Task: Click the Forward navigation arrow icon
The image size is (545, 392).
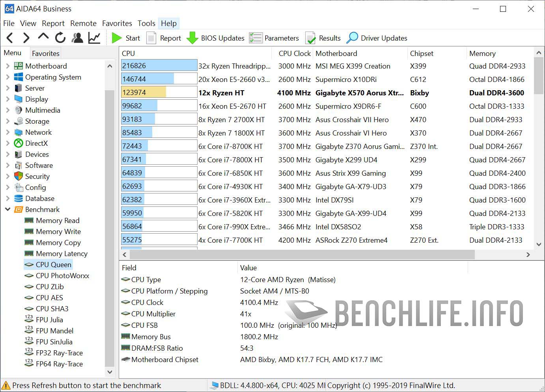Action: [x=26, y=38]
